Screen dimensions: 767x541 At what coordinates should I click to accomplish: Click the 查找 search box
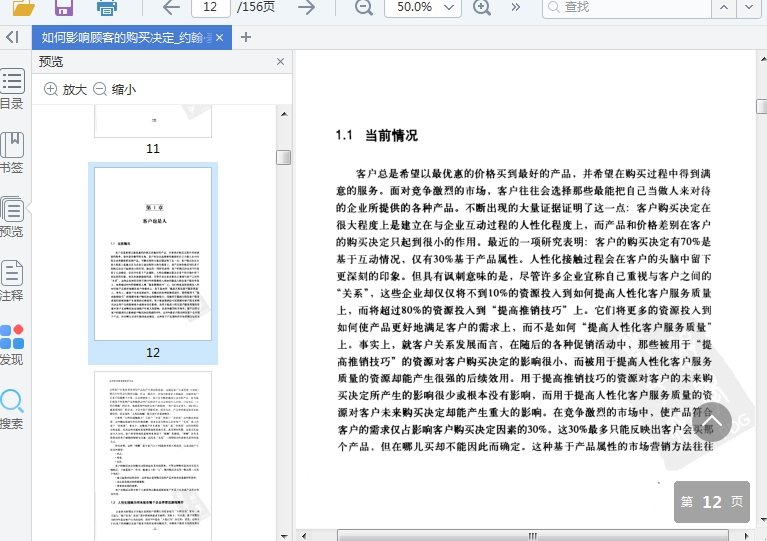[626, 8]
